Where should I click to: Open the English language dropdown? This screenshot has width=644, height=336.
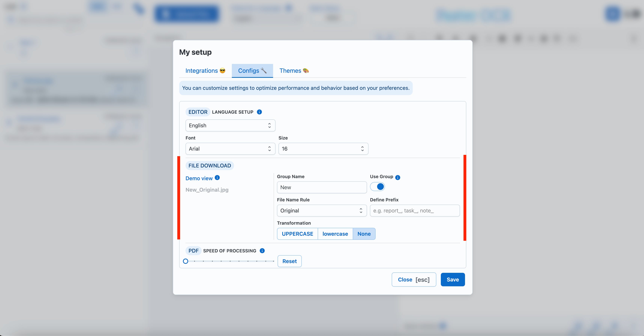click(230, 125)
